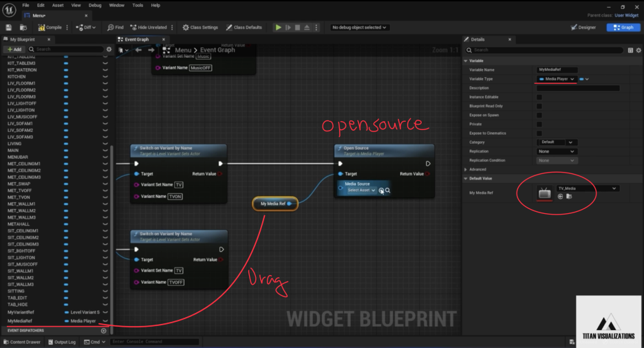644x348 pixels.
Task: Open the Output Log
Action: pyautogui.click(x=62, y=342)
